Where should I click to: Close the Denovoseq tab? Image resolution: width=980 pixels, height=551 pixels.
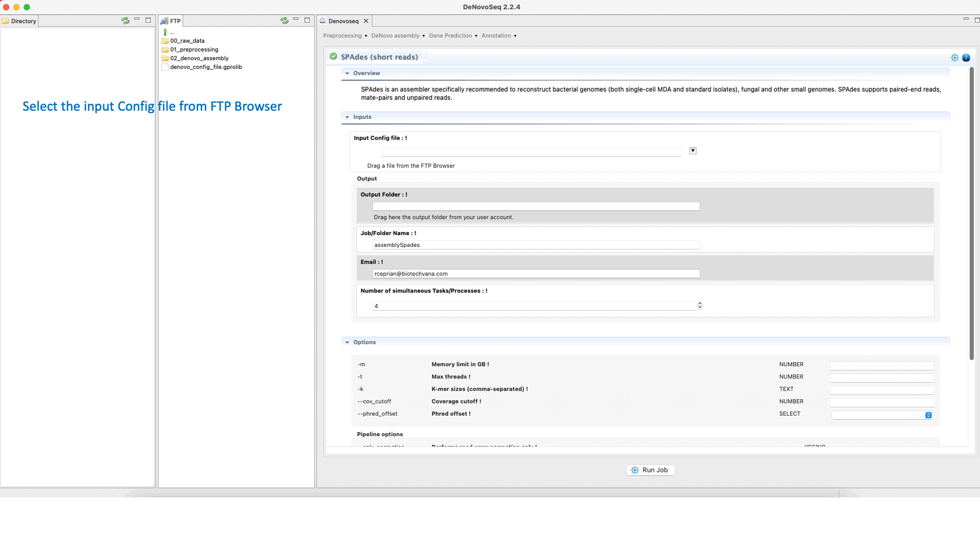366,21
